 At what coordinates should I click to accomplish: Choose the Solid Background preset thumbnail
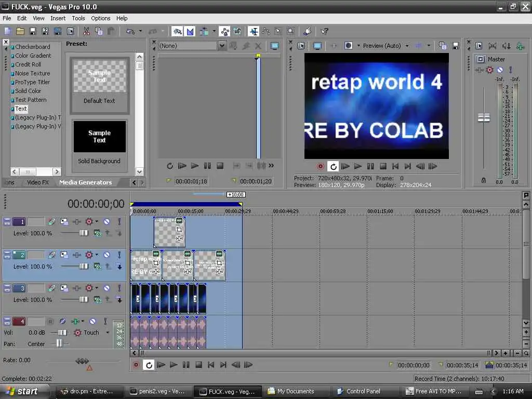click(x=99, y=137)
